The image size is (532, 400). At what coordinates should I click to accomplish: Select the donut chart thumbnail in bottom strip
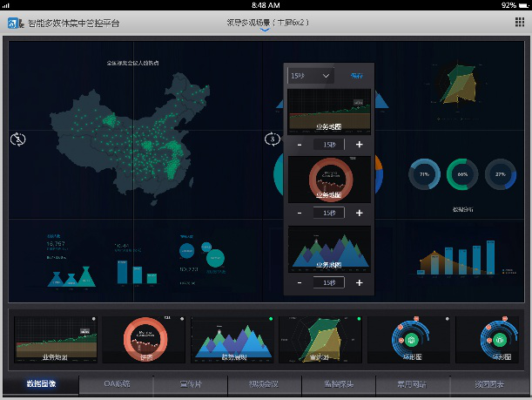click(x=143, y=340)
